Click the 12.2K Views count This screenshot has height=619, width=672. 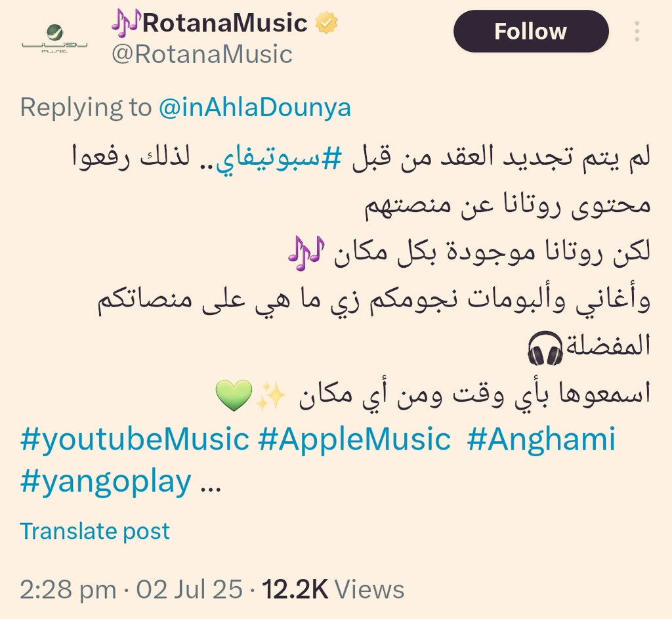333,589
